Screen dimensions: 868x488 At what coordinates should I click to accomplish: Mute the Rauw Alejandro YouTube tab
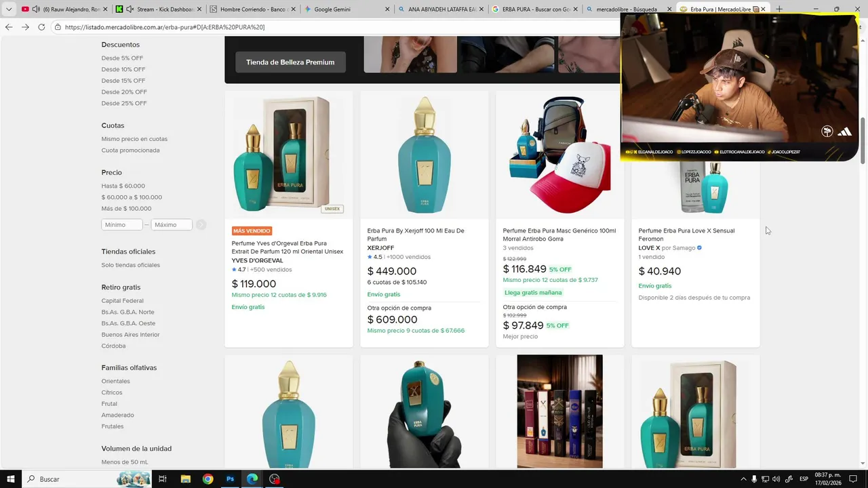coord(36,9)
